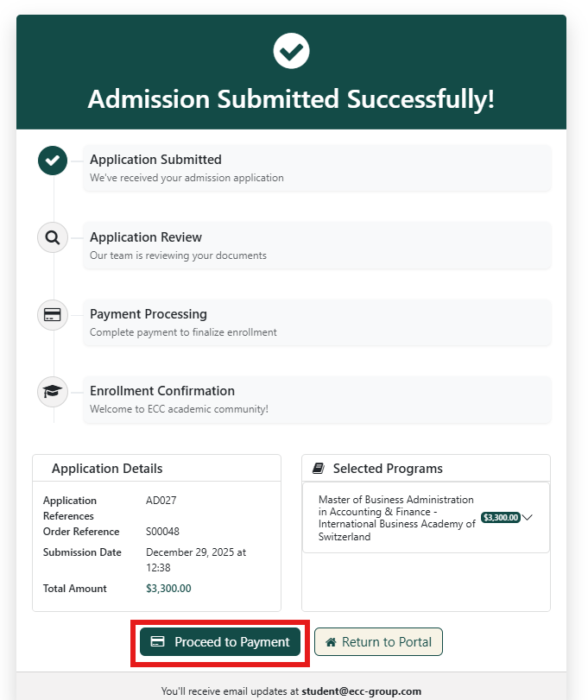Select the Application Review step card
The height and width of the screenshot is (700, 588).
click(317, 245)
